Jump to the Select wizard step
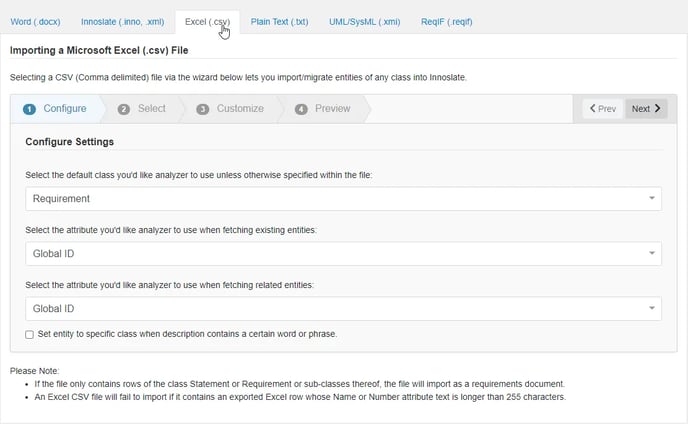This screenshot has width=688, height=424. pyautogui.click(x=141, y=108)
